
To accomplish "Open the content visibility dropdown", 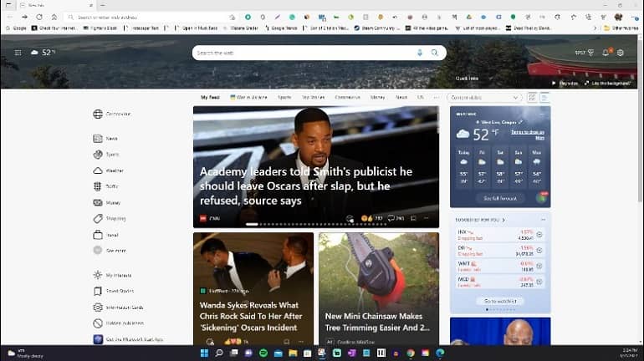I will [484, 98].
